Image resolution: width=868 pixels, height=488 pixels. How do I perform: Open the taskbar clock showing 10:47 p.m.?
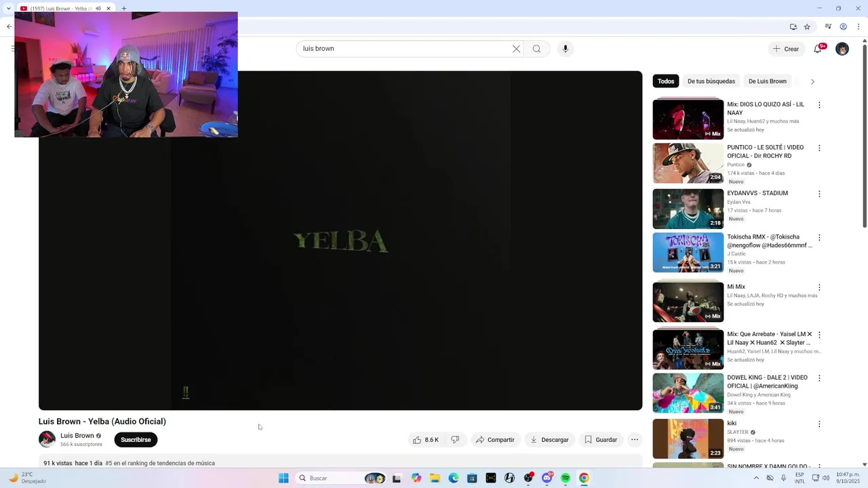848,478
